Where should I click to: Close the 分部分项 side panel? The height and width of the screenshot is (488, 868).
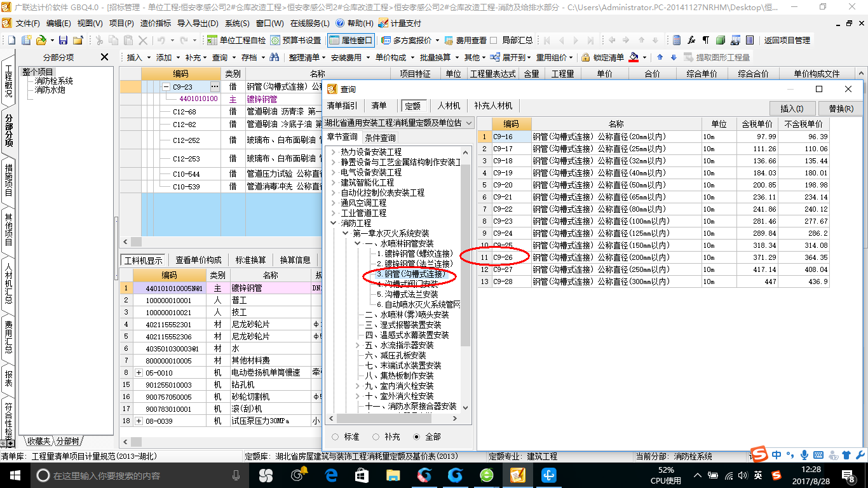point(105,57)
